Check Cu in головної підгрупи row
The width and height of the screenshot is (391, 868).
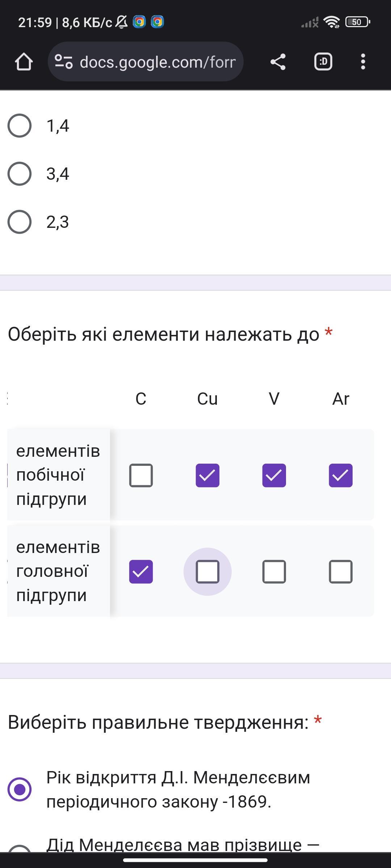pos(207,571)
